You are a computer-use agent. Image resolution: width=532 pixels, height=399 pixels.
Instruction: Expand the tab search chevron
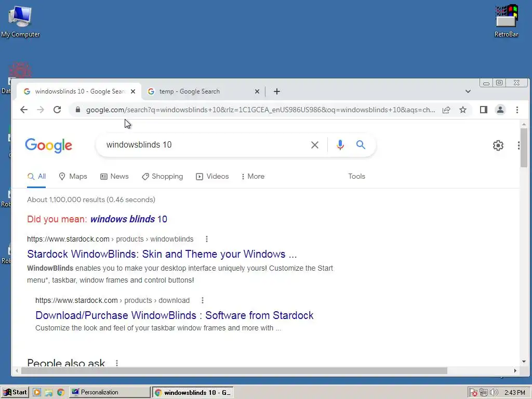point(468,91)
